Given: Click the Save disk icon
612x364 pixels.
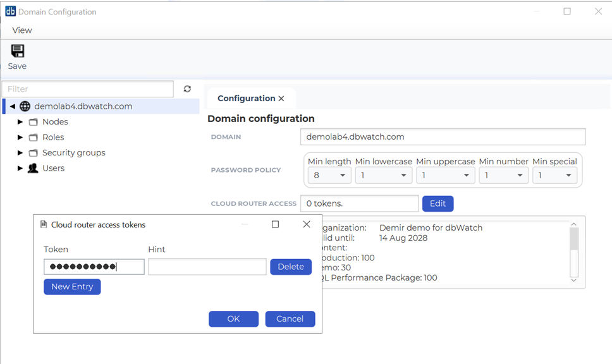Looking at the screenshot, I should pyautogui.click(x=17, y=51).
